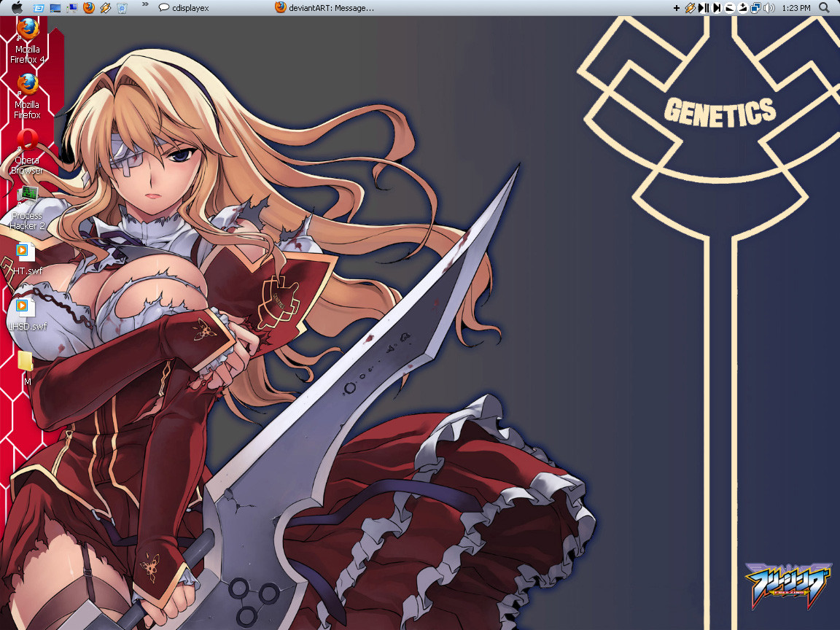The height and width of the screenshot is (630, 840).
Task: Select the LHSD.swf file icon
Action: 27,314
